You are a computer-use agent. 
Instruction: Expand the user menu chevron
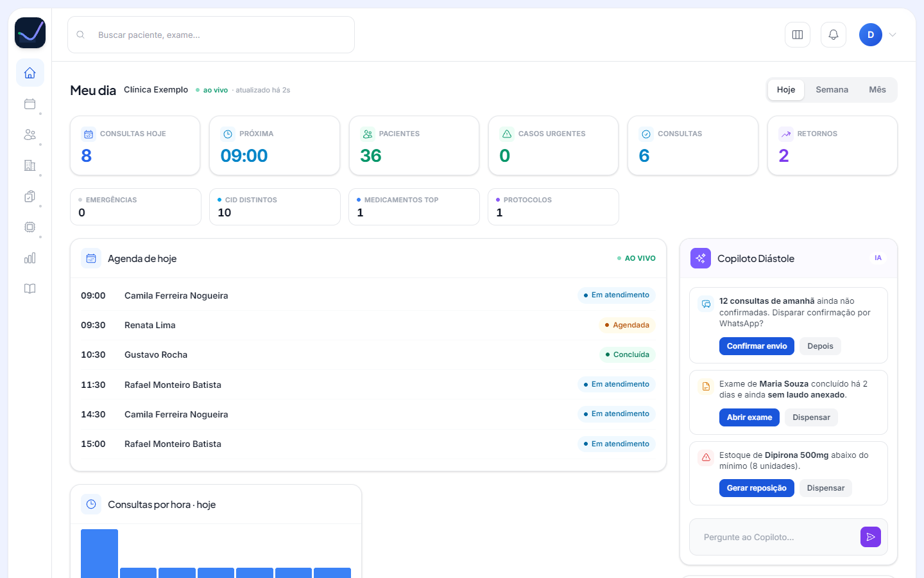coord(893,35)
